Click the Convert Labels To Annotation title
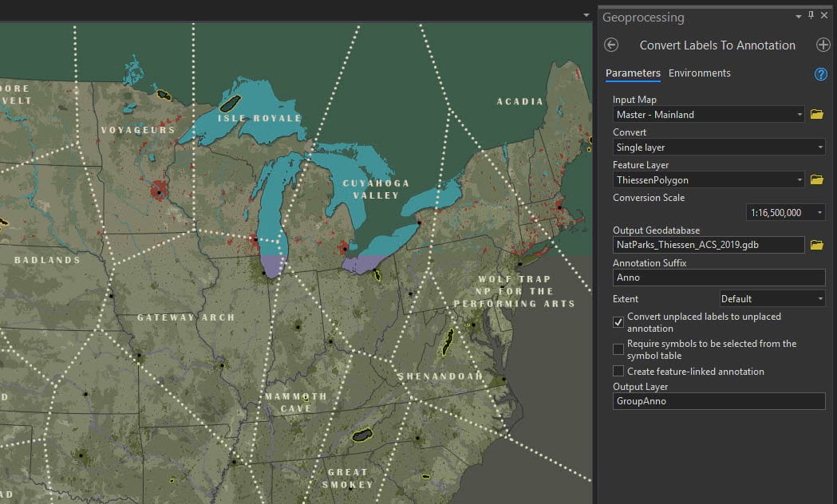 [x=717, y=45]
